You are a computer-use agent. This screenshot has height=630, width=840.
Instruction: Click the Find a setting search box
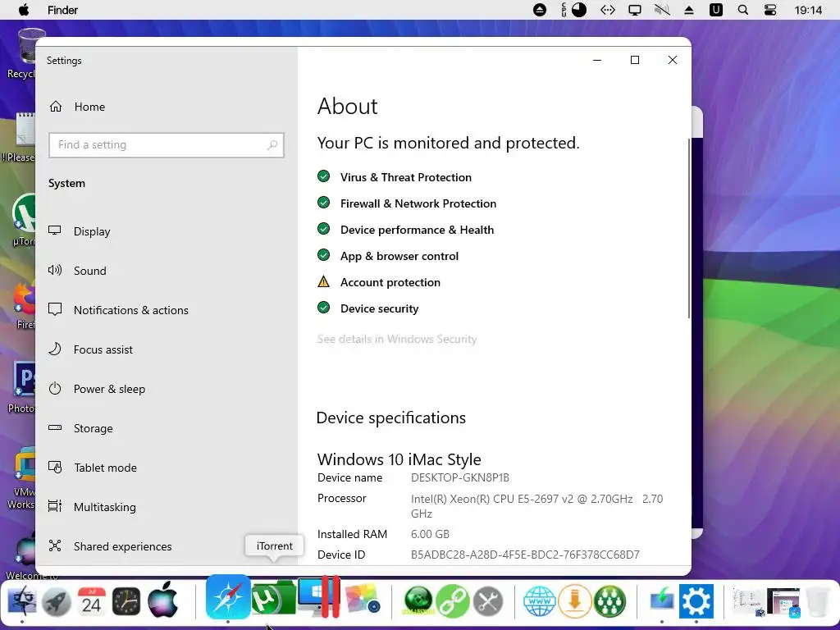(x=166, y=145)
